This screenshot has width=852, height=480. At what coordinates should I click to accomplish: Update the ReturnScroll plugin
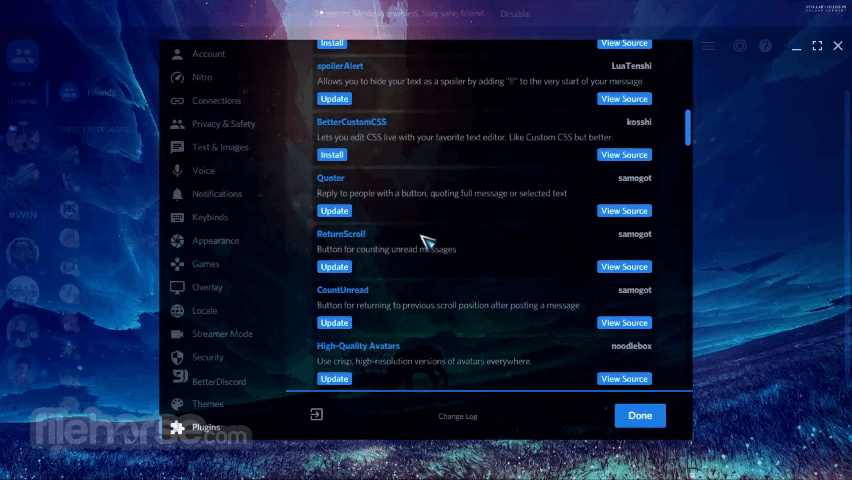pyautogui.click(x=334, y=267)
